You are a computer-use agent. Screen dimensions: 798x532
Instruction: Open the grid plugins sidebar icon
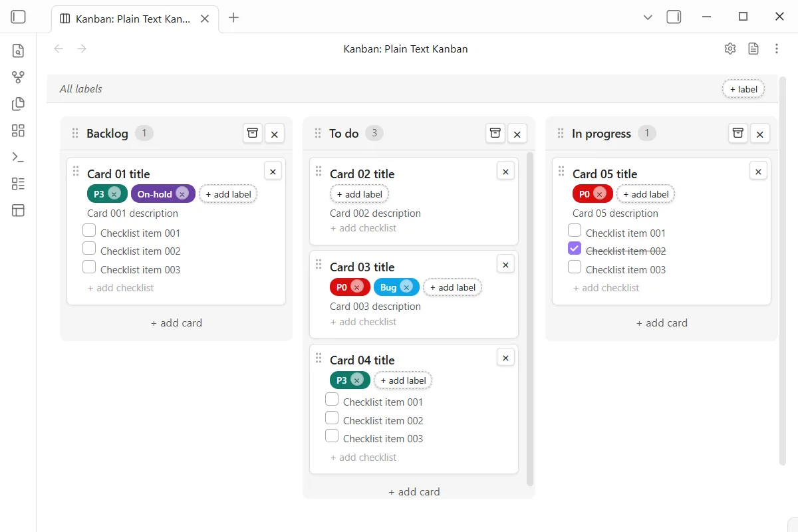click(18, 130)
